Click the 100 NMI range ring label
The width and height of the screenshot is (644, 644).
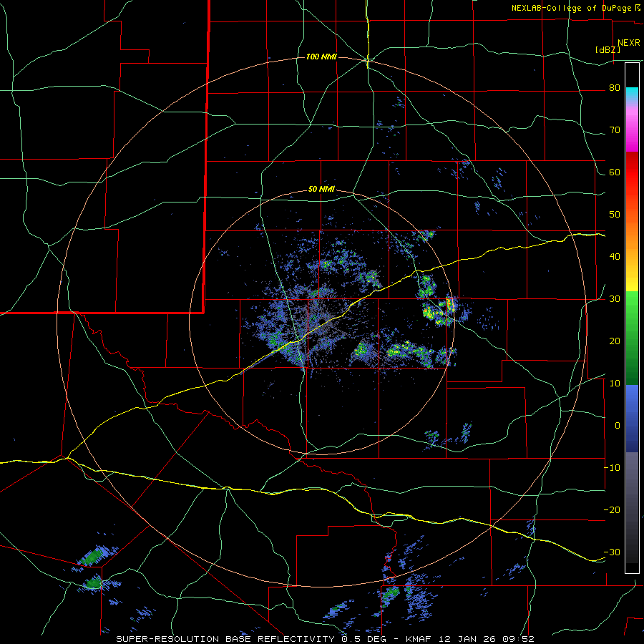point(321,57)
